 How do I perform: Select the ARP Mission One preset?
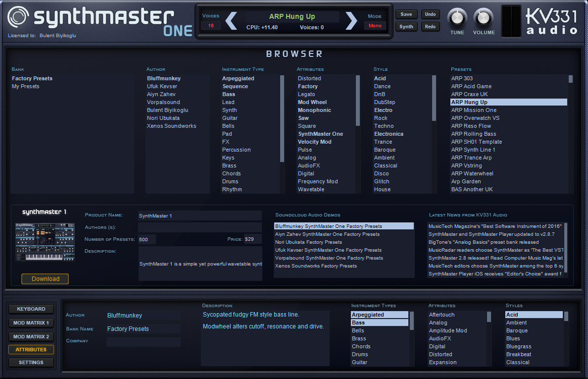[473, 110]
